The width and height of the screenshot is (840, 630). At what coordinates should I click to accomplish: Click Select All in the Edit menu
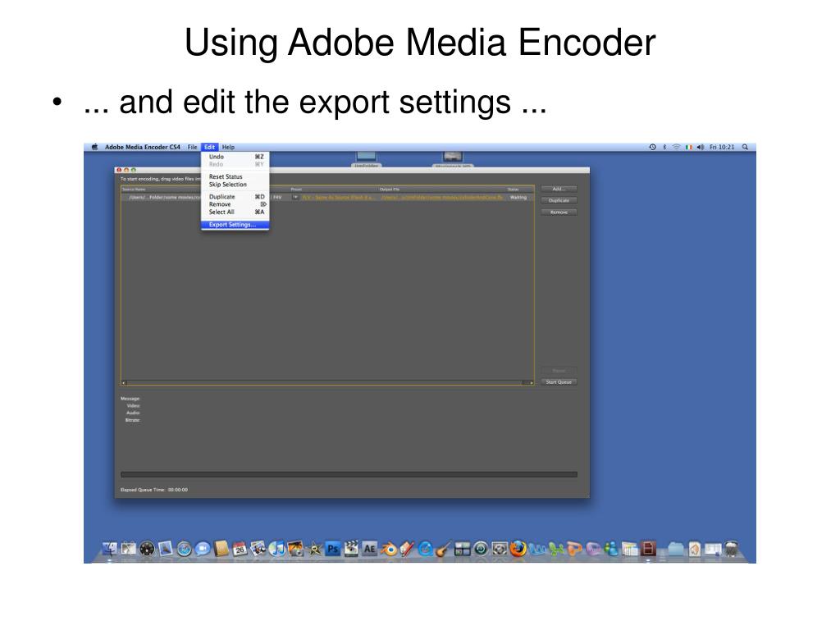pyautogui.click(x=235, y=212)
